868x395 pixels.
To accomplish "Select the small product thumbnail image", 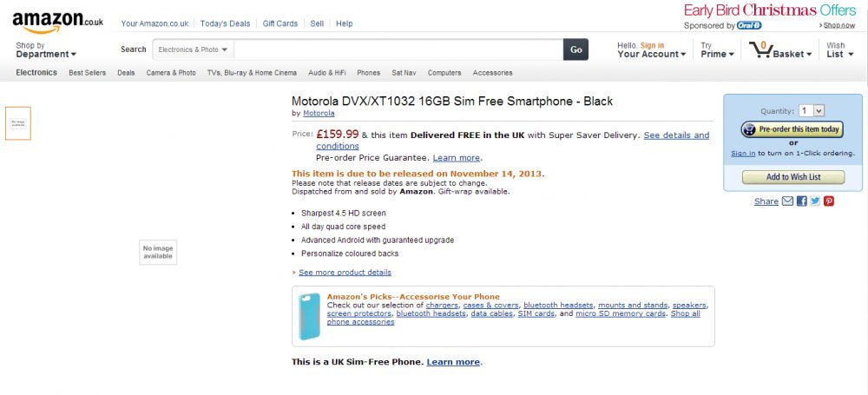I will click(x=18, y=123).
